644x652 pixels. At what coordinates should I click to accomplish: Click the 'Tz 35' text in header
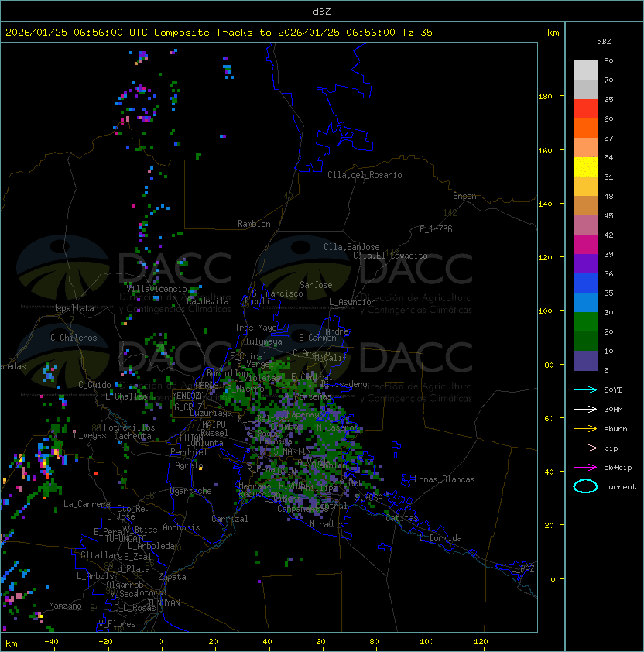click(x=417, y=33)
